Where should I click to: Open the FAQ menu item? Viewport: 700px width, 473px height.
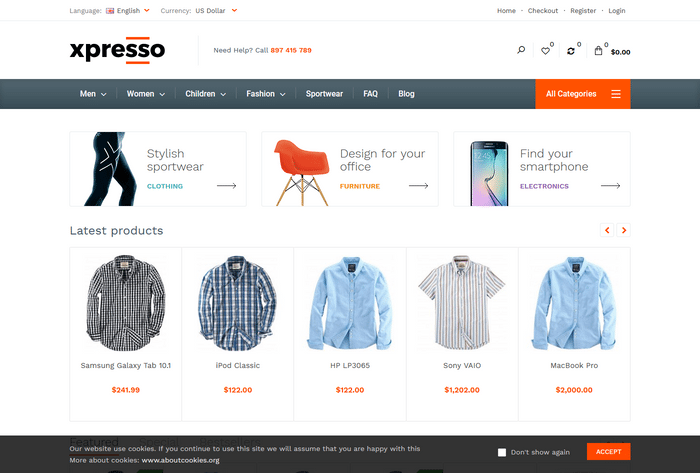[x=370, y=94]
